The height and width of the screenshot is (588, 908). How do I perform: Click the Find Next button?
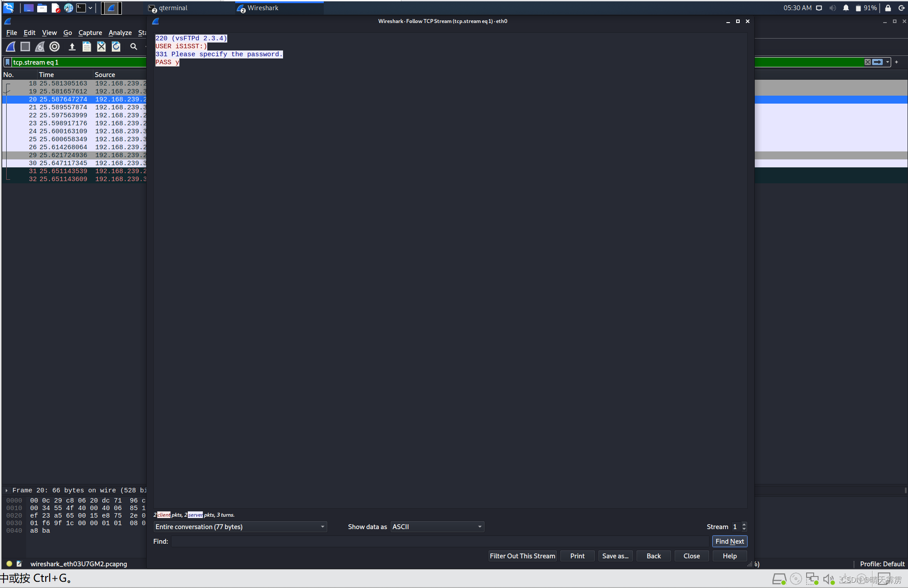point(730,541)
